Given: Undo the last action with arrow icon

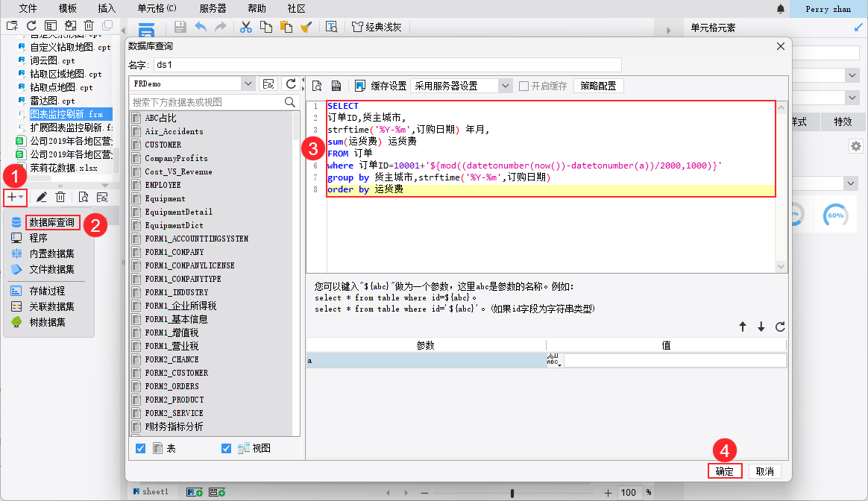Looking at the screenshot, I should [x=201, y=27].
